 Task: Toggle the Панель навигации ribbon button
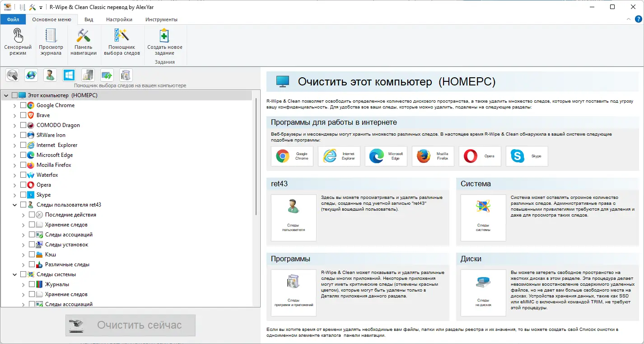(x=84, y=42)
